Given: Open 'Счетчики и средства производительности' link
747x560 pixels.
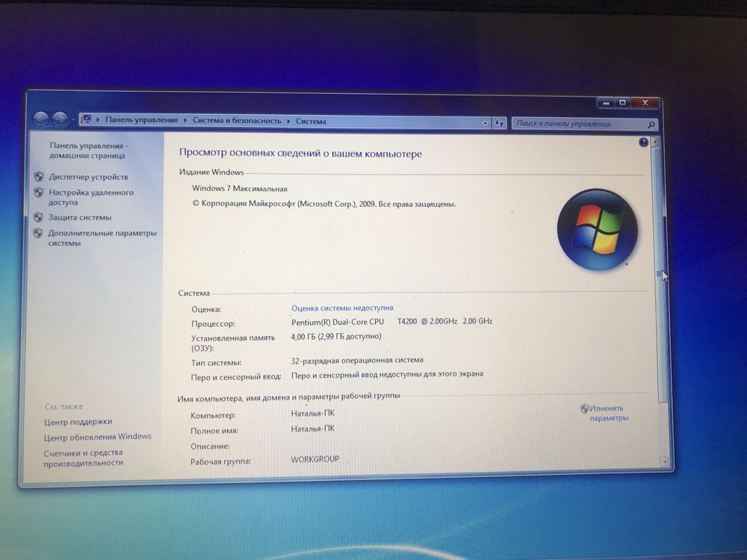Looking at the screenshot, I should [84, 457].
